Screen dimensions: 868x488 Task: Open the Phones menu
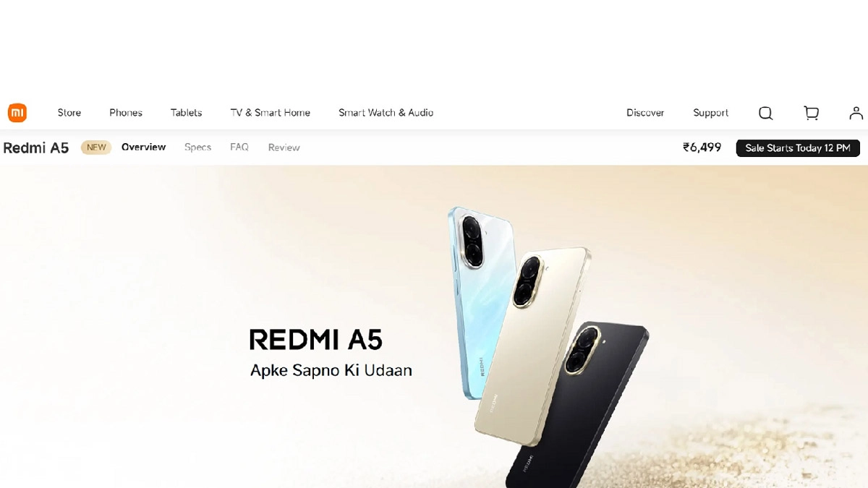pos(126,113)
